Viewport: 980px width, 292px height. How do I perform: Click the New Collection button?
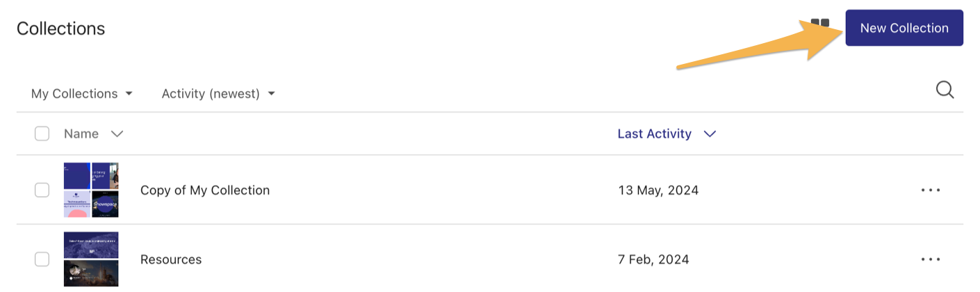click(x=904, y=29)
